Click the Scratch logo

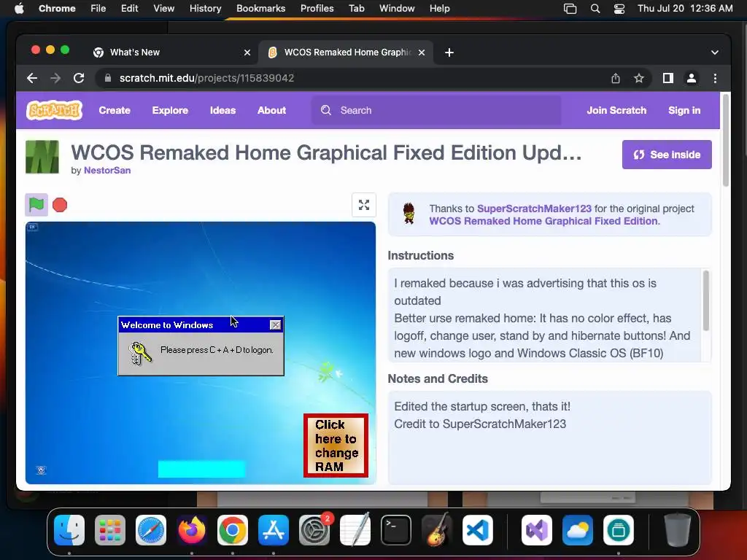[x=54, y=110]
